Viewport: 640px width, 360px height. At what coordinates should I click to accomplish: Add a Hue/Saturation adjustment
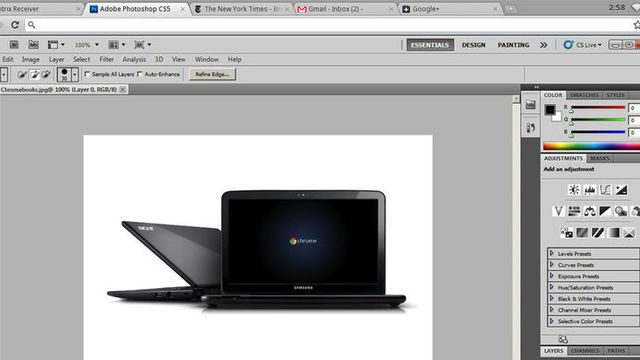[x=574, y=211]
